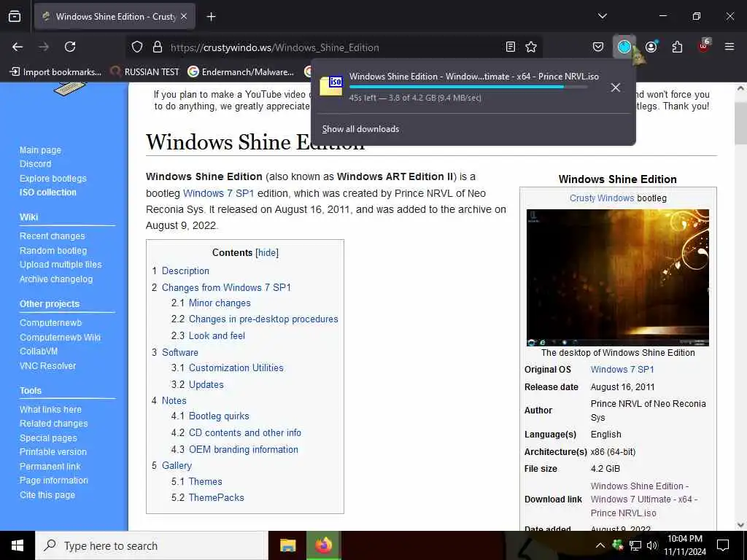Image resolution: width=747 pixels, height=560 pixels.
Task: Toggle reader view icon in address bar
Action: 510,47
